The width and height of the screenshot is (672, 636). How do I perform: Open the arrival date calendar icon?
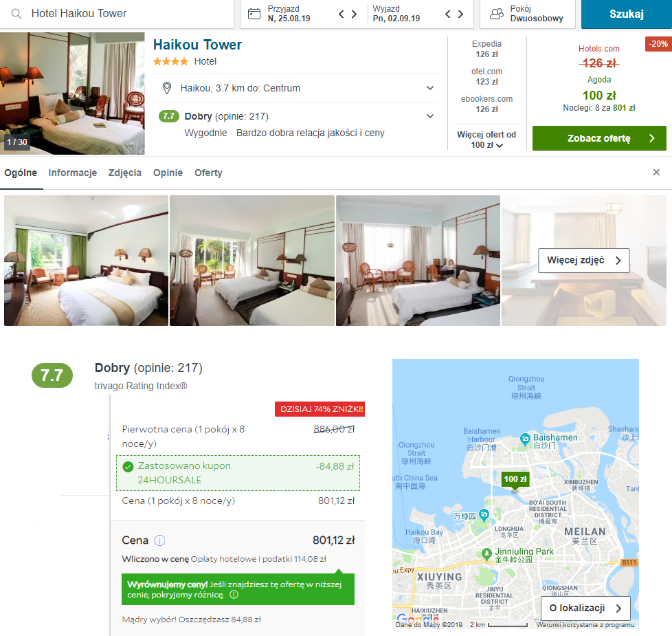click(x=254, y=14)
